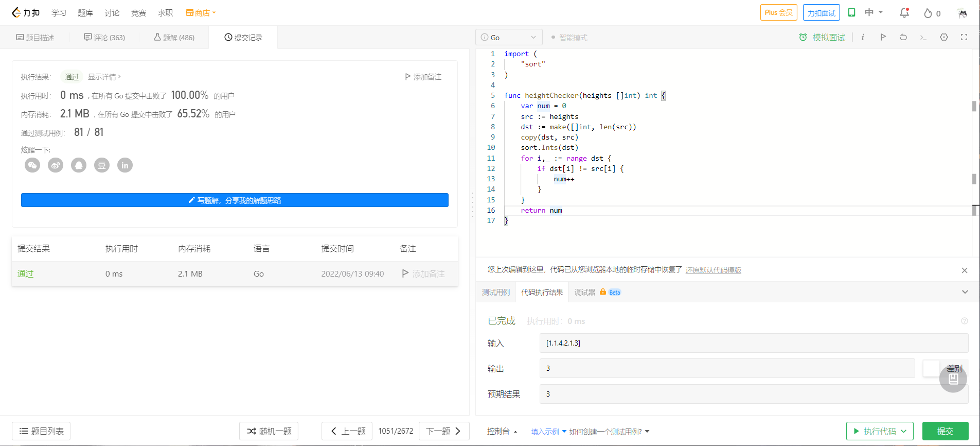Open the 测试用例 tab
Image resolution: width=980 pixels, height=446 pixels.
pos(496,292)
